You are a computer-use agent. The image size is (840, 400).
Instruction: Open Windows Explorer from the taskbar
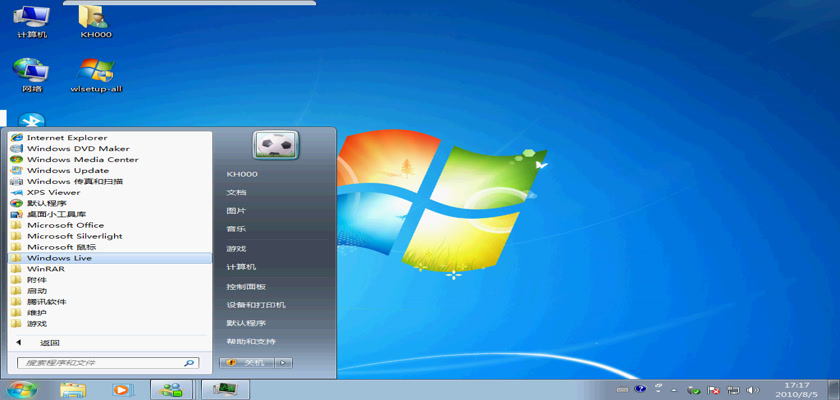coord(73,390)
